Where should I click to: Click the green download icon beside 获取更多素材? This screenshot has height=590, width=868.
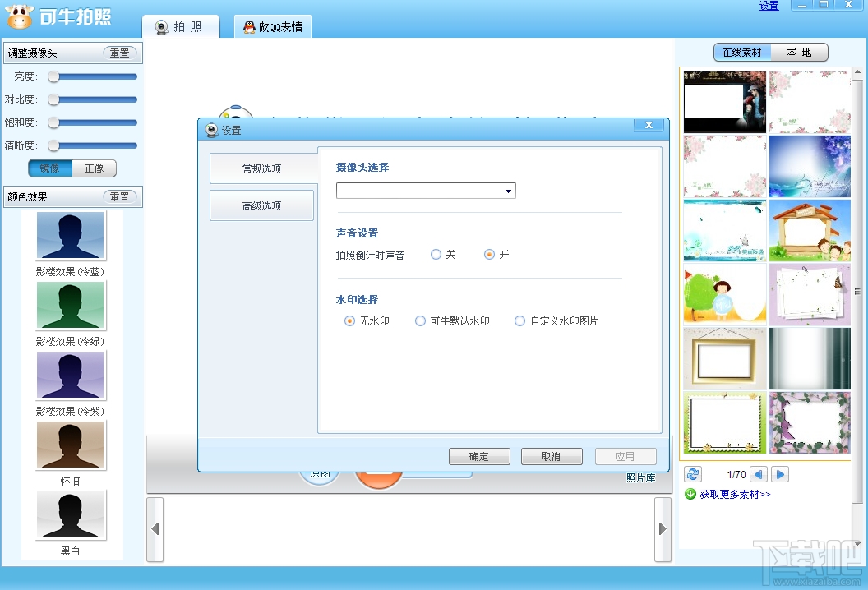tap(690, 494)
